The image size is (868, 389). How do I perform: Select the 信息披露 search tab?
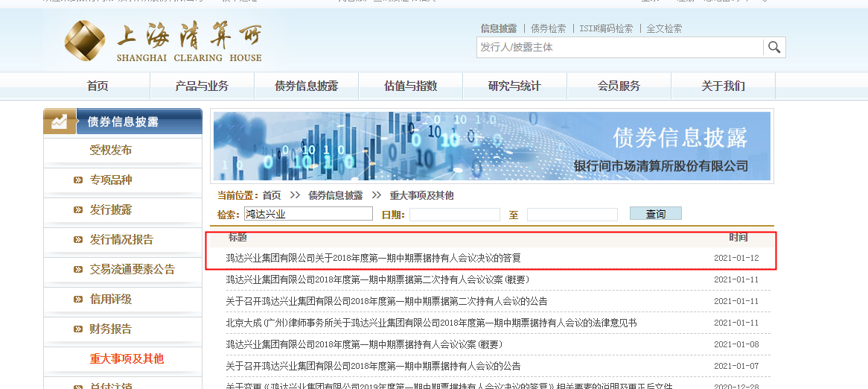pos(499,28)
